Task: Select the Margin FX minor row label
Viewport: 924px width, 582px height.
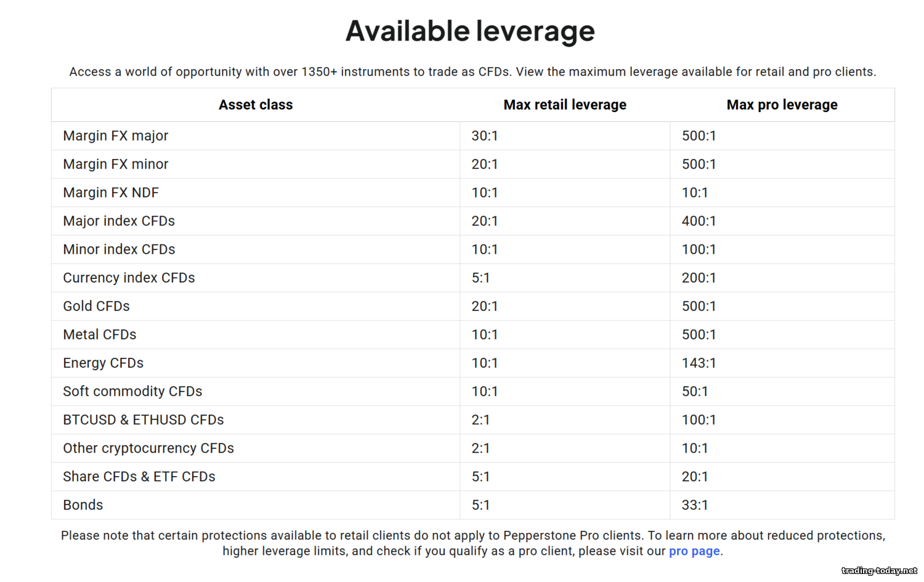Action: (x=116, y=164)
